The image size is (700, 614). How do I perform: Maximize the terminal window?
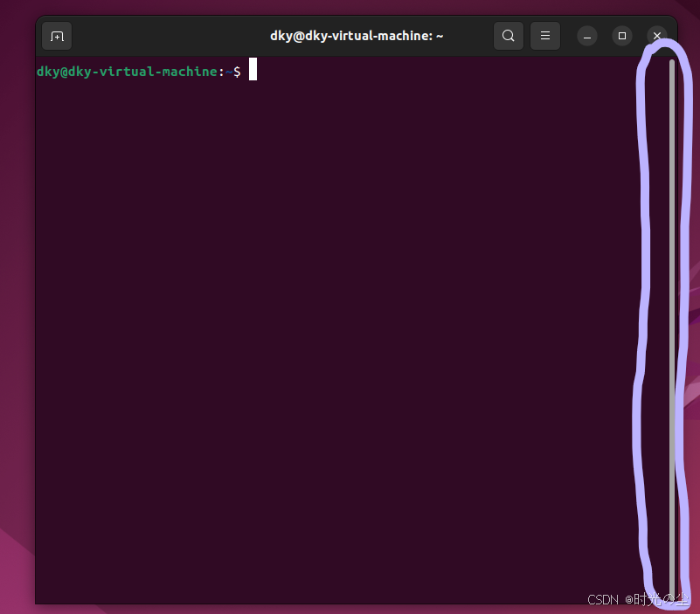coord(621,36)
